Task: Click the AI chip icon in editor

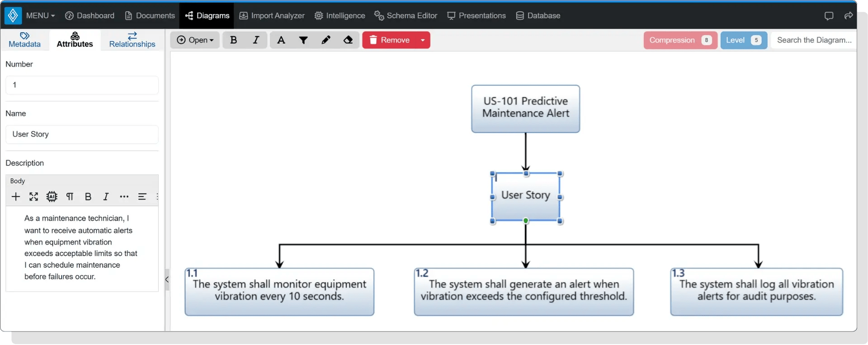Action: (52, 197)
